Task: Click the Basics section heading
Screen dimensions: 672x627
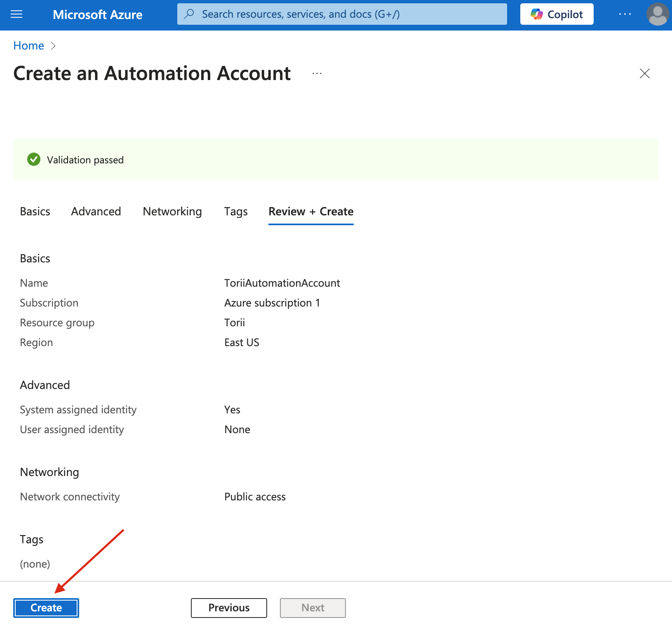Action: pos(35,258)
